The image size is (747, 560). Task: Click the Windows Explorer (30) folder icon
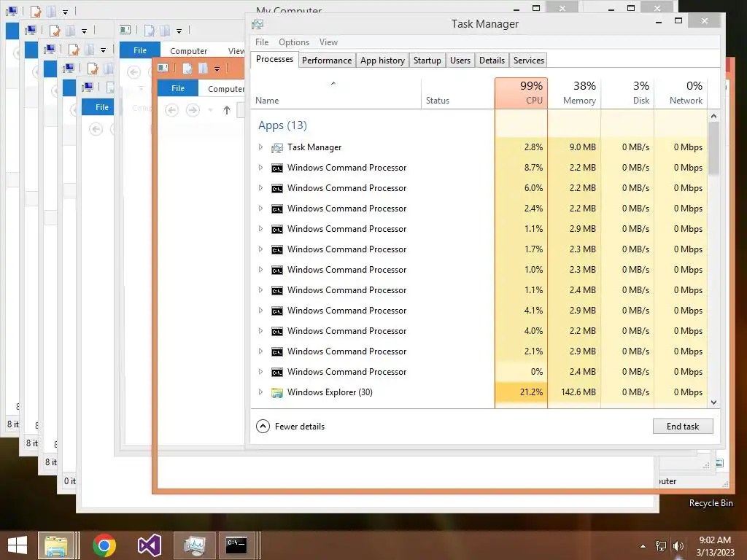276,392
